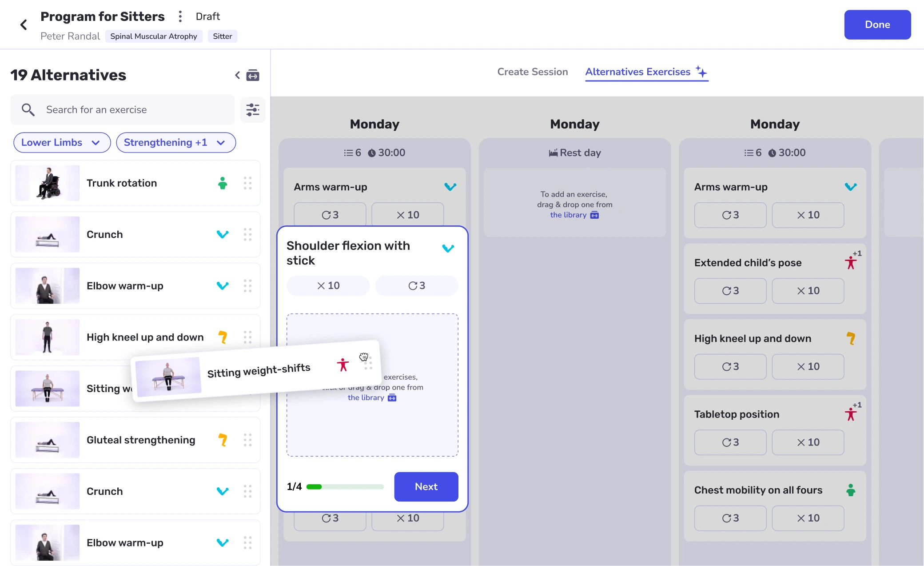Click the green body icon on Trunk rotation

click(x=223, y=183)
